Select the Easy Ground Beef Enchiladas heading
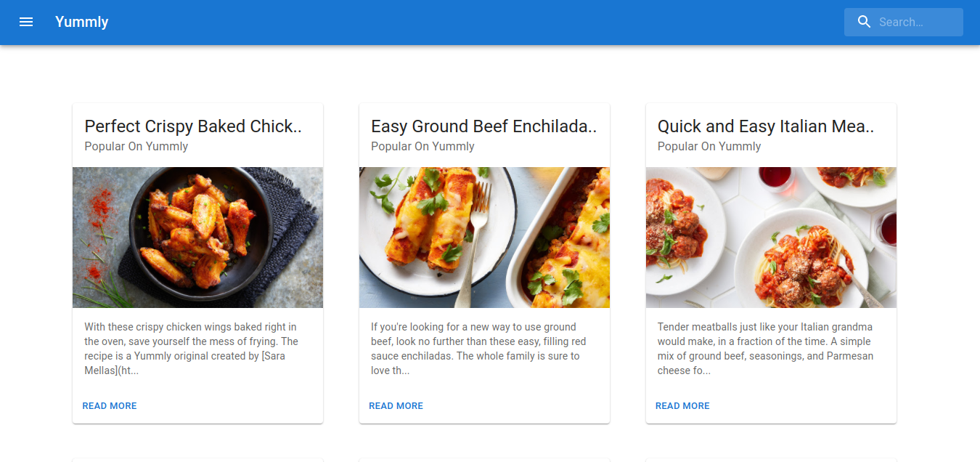Screen dimensions: 980x462 click(483, 126)
